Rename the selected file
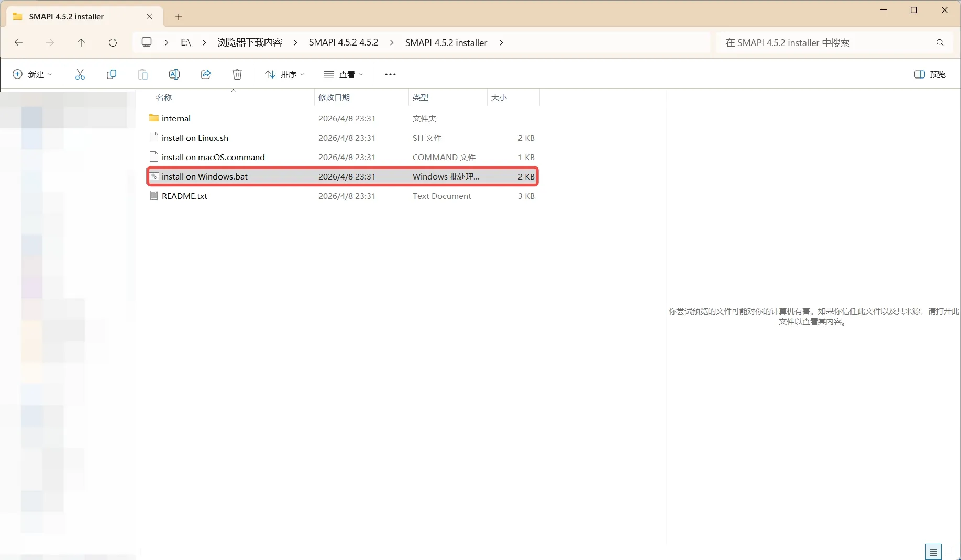 tap(174, 74)
